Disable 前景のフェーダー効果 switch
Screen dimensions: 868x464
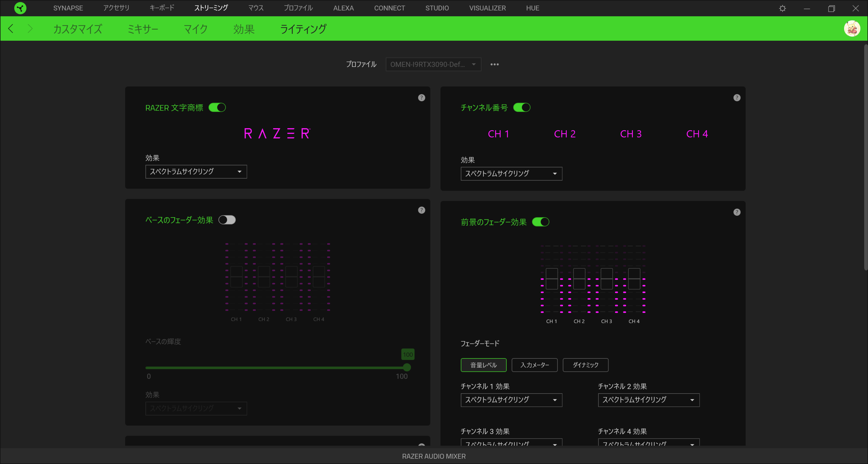540,222
